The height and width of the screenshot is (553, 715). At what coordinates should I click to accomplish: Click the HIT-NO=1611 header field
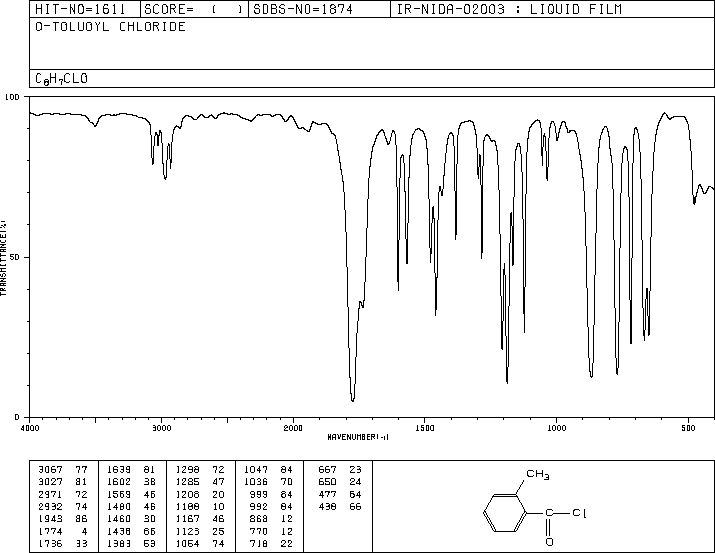[x=80, y=9]
